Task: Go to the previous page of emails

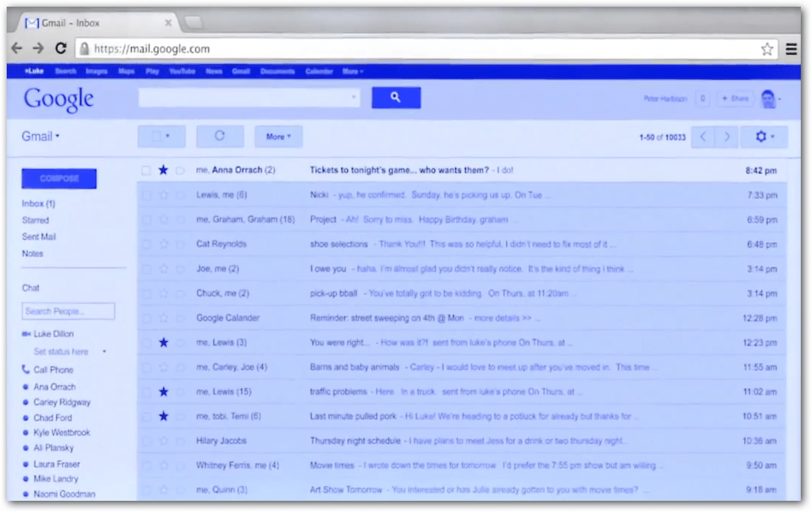Action: pos(703,136)
